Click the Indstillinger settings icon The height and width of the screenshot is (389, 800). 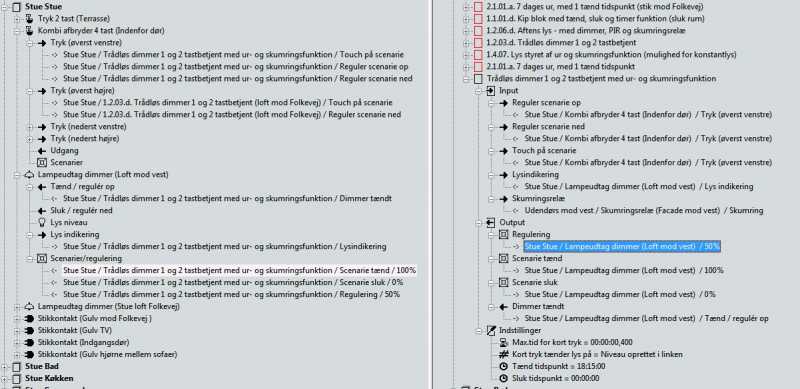pyautogui.click(x=491, y=330)
